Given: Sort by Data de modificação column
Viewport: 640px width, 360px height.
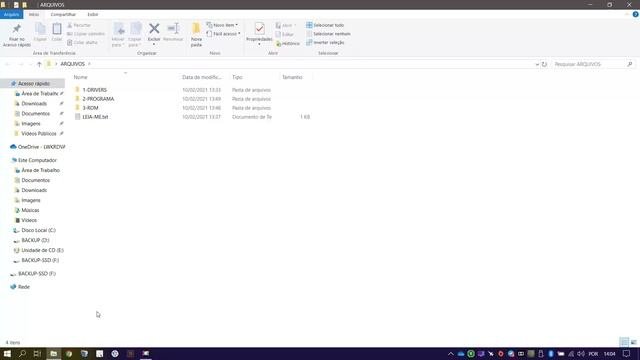Looking at the screenshot, I should [x=202, y=77].
